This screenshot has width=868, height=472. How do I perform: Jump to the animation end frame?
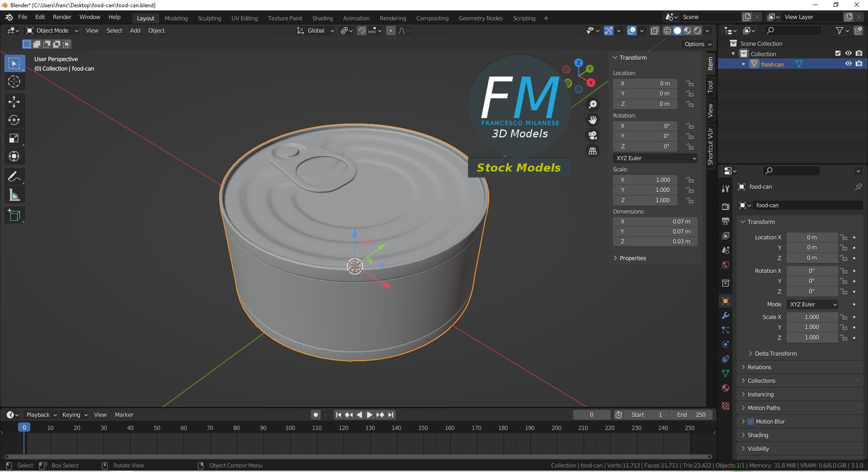(x=391, y=415)
